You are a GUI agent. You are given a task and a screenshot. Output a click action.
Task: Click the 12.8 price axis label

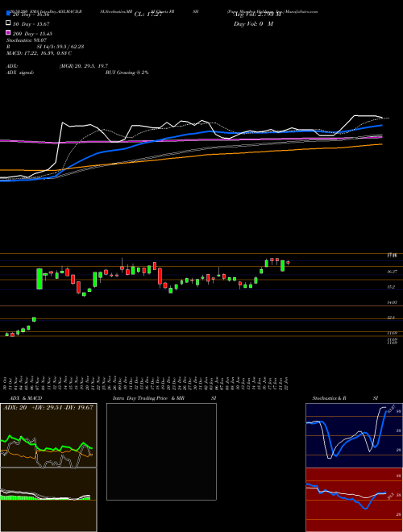(391, 318)
